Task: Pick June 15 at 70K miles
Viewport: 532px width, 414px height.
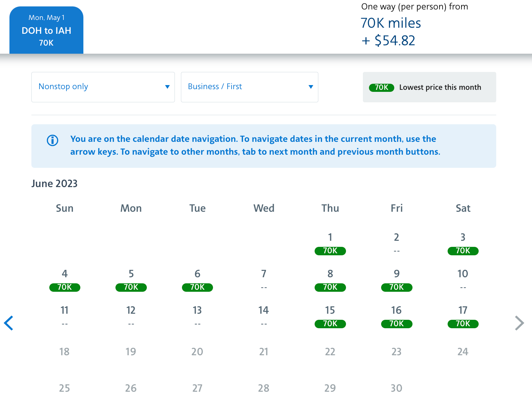Action: click(x=330, y=316)
